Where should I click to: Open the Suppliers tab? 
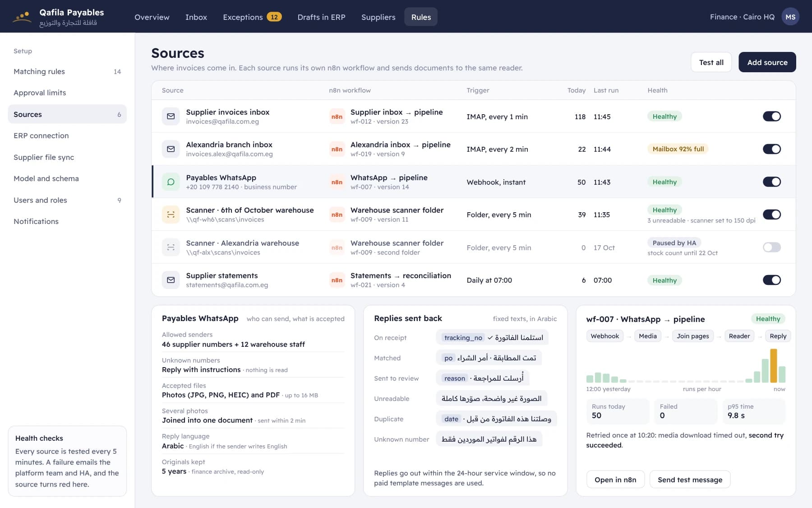(x=378, y=17)
